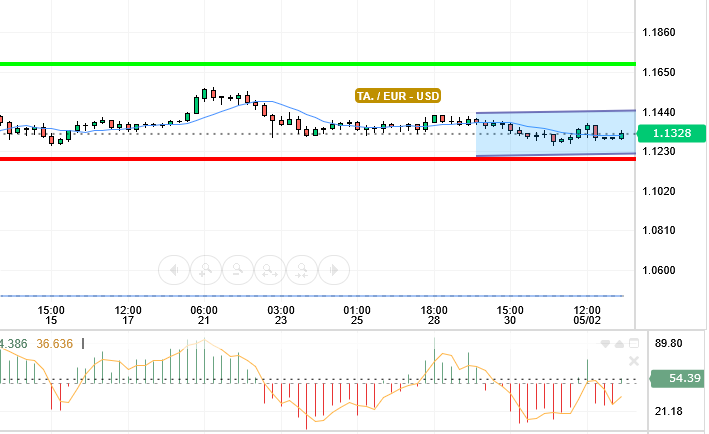Click the 1.1020 price axis label
This screenshot has height=434, width=709.
[659, 191]
